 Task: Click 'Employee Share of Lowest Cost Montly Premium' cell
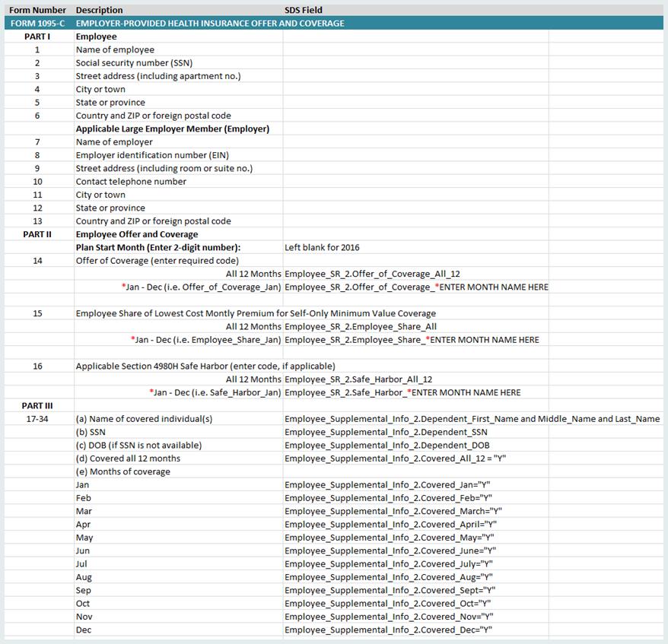[256, 313]
